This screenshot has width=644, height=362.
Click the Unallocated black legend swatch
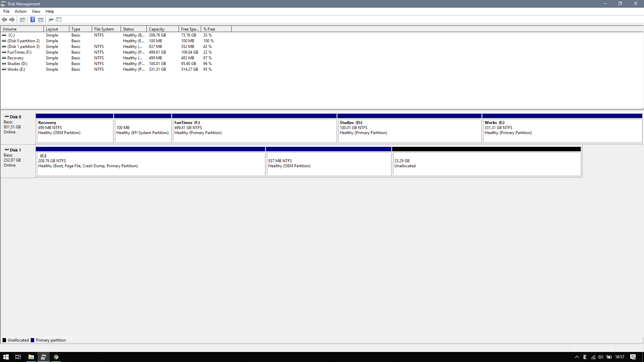4,340
